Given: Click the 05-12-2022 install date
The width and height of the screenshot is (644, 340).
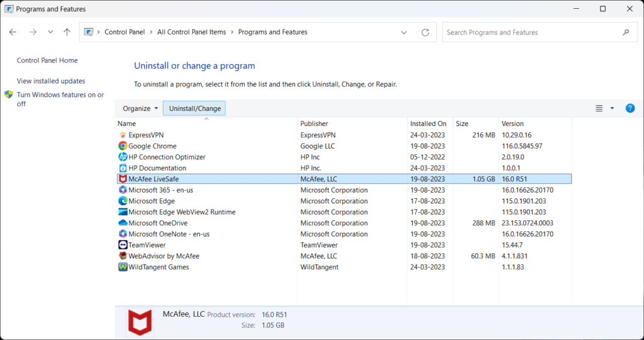Looking at the screenshot, I should 428,157.
